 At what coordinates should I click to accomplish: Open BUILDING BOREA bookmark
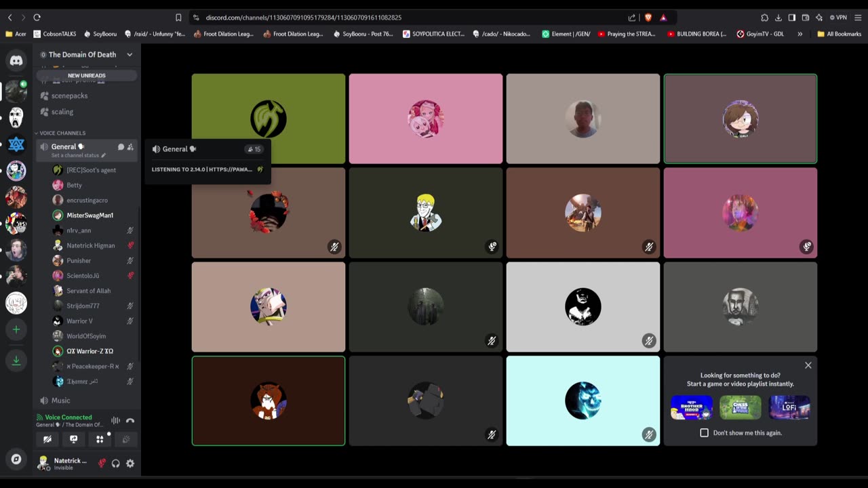coord(696,34)
